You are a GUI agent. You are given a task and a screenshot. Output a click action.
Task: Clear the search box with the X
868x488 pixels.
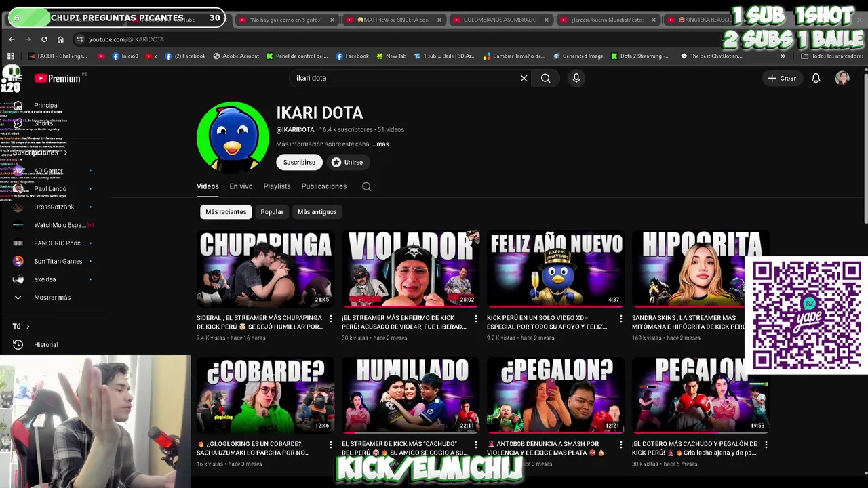coord(524,78)
